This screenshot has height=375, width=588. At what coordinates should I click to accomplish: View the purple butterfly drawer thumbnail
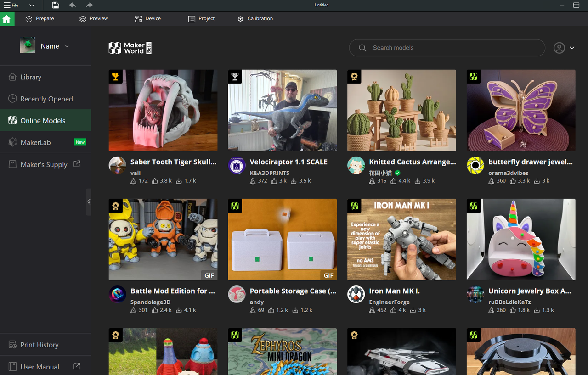521,111
